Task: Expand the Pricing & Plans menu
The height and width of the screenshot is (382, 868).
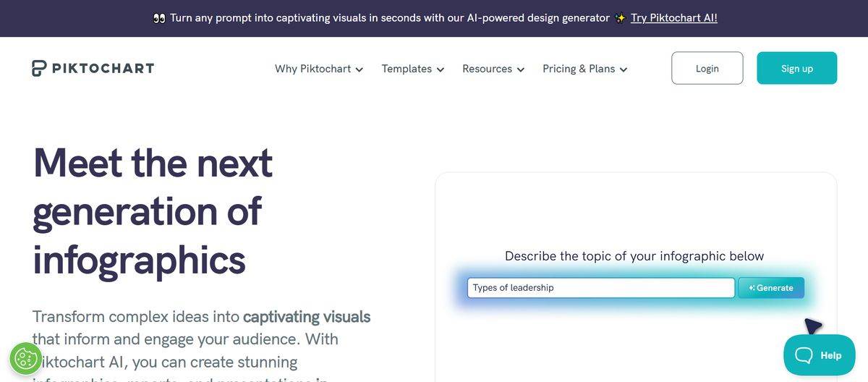Action: 585,69
